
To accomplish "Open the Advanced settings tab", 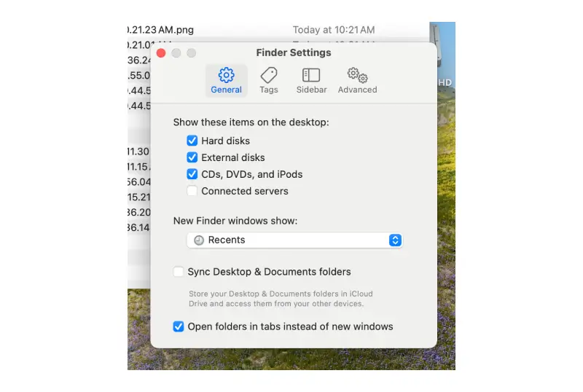I will tap(357, 80).
